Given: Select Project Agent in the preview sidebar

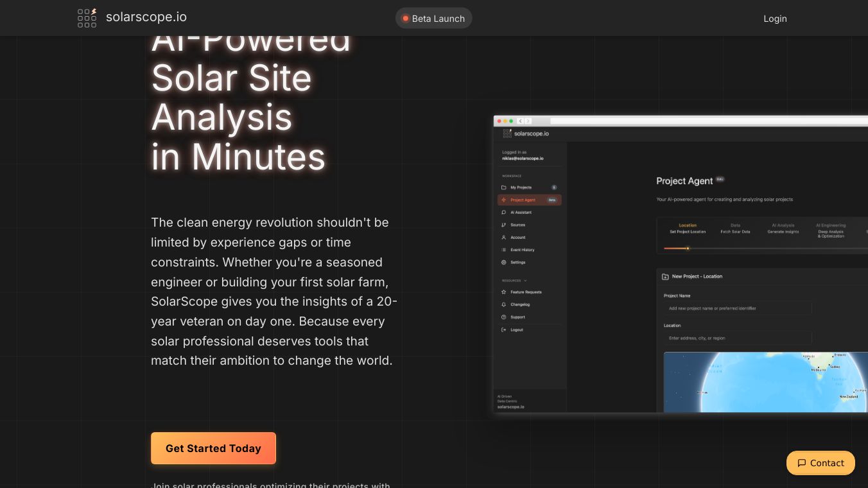Looking at the screenshot, I should (530, 200).
